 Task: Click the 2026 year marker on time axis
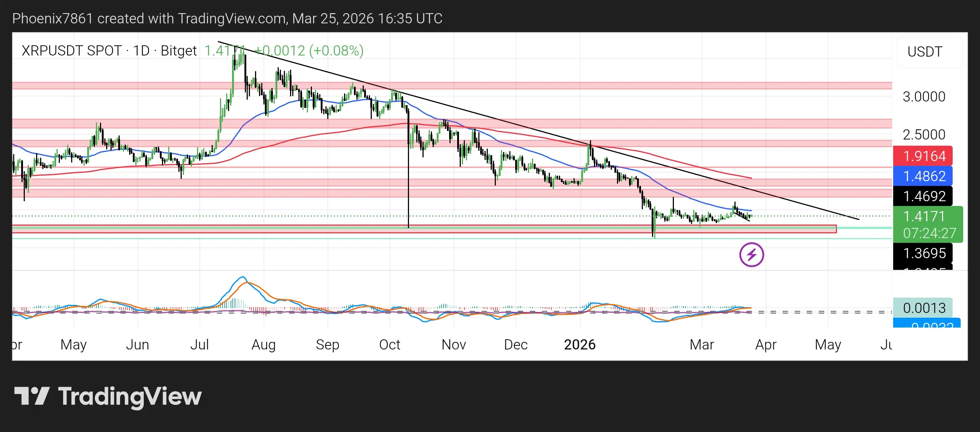[x=579, y=344]
